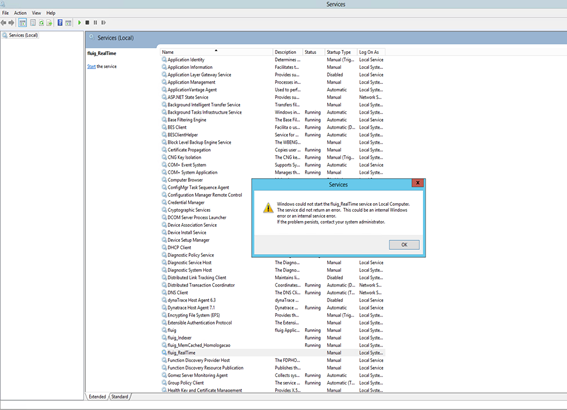Select the COM+ Event System service row
The image size is (567, 410).
coord(273,165)
